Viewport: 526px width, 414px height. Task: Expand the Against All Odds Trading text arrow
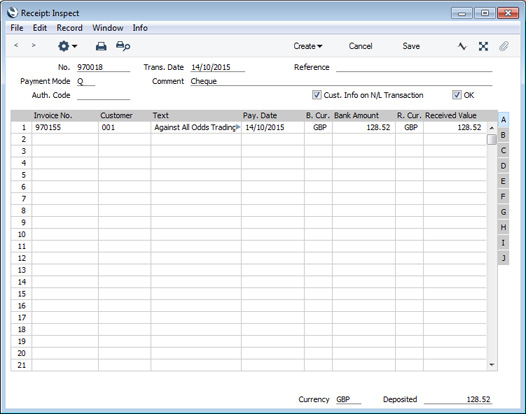click(238, 127)
